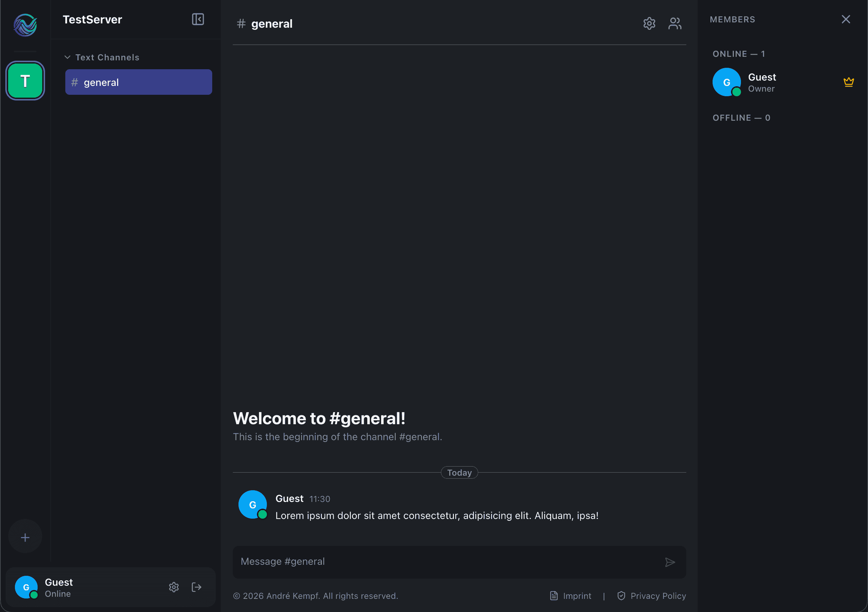Click the copyright André Kempf text

tap(315, 596)
